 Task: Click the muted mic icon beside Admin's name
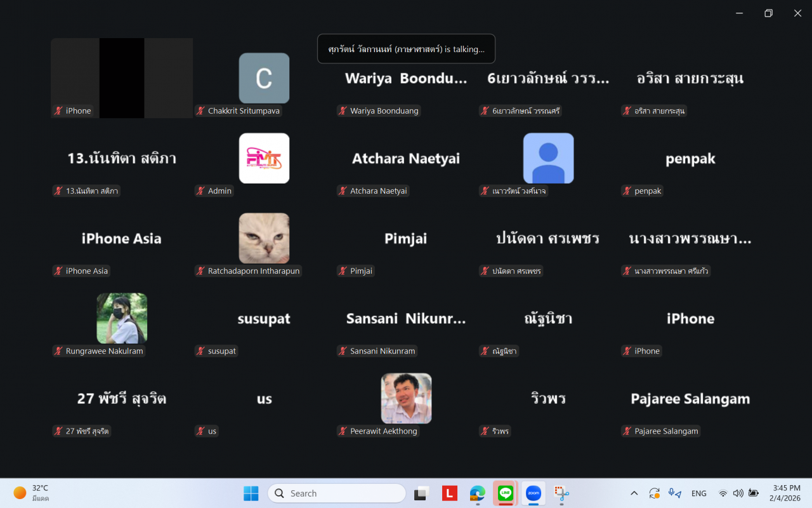coord(200,191)
